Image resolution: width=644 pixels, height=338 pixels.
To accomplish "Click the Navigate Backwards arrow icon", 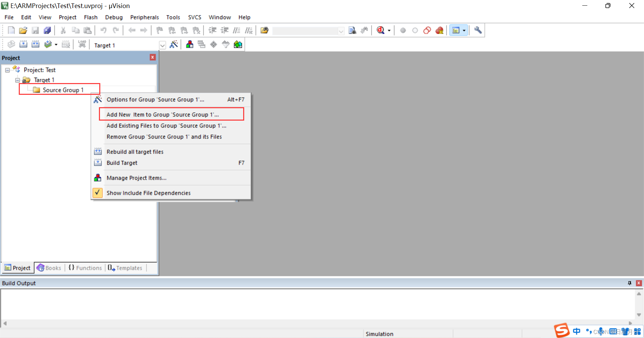I will (132, 30).
